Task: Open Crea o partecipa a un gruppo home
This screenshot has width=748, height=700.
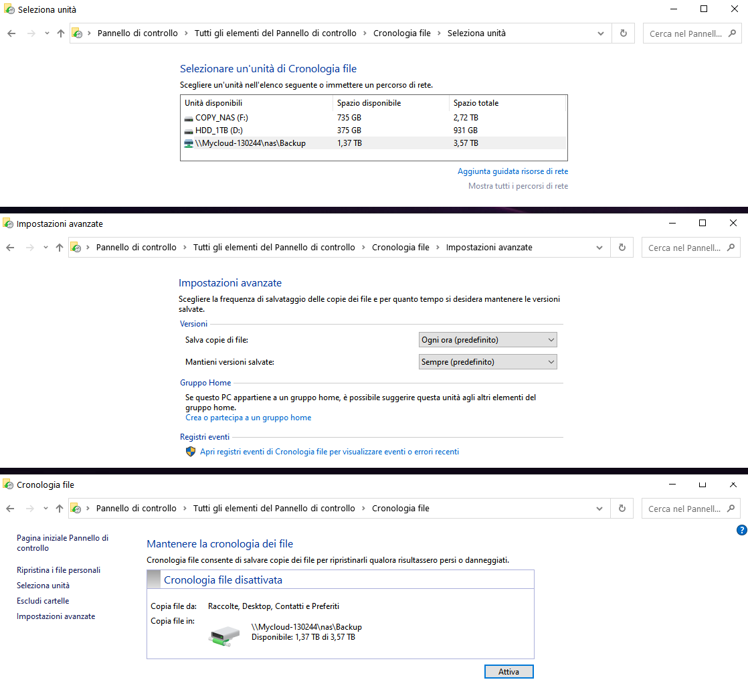Action: [x=248, y=416]
